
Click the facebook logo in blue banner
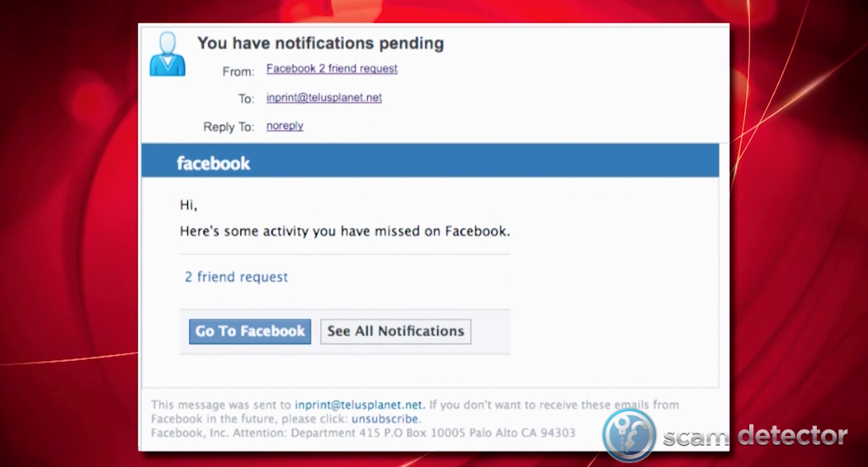[213, 163]
